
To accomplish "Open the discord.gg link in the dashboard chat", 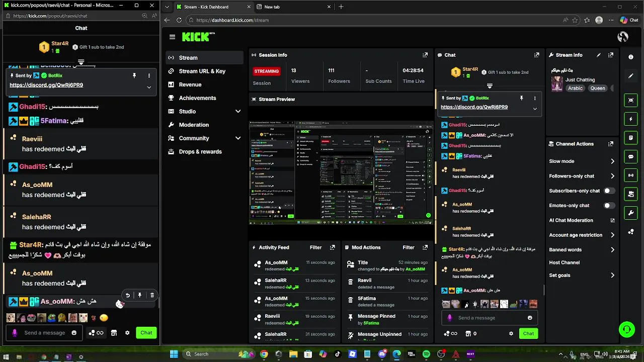I will pos(474,107).
